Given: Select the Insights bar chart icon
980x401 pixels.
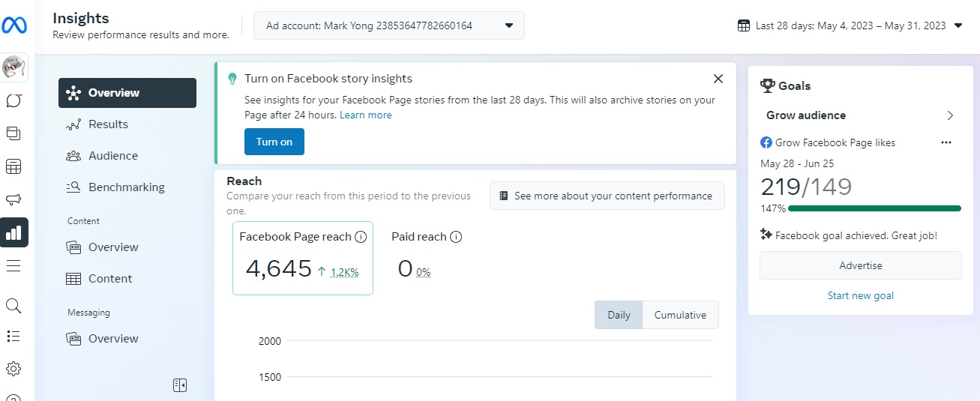Looking at the screenshot, I should pyautogui.click(x=14, y=232).
